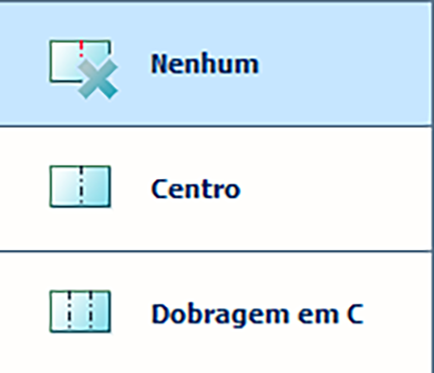Click the double dashed lines in C-fold icon
Viewport: 434px width, 373px height.
(x=80, y=311)
